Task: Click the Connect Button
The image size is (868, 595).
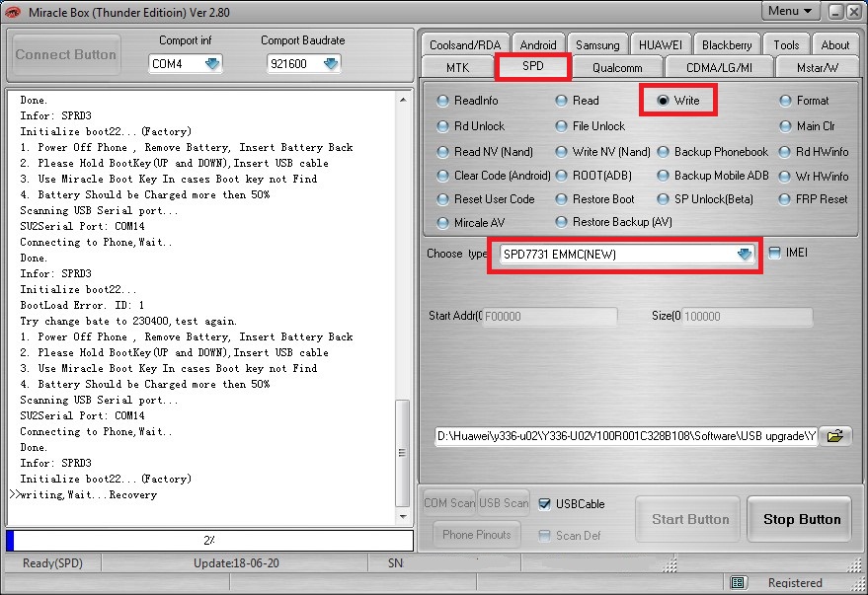Action: coord(66,54)
